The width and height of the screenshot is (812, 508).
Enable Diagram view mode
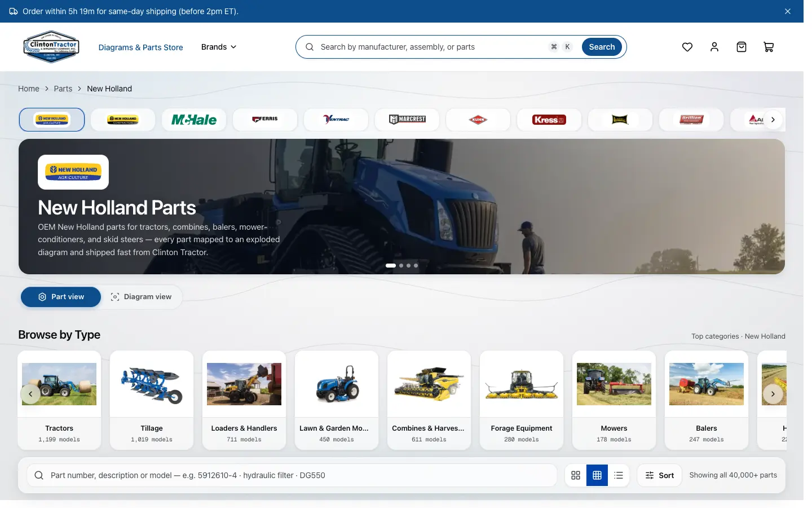[x=141, y=297]
